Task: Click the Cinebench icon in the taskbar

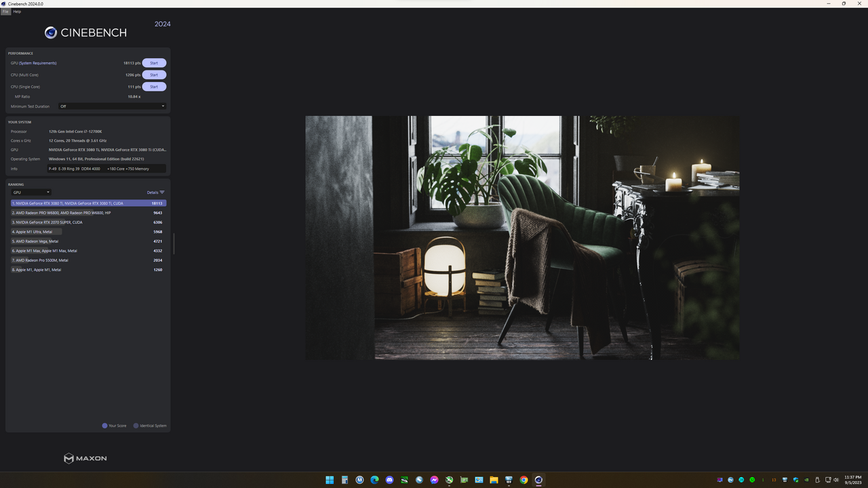Action: (x=538, y=480)
